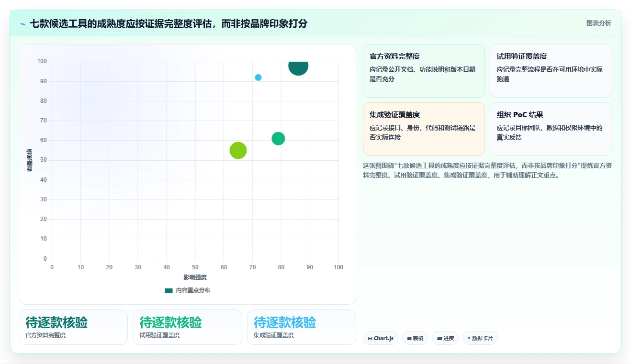Click the 数据卡片 tag
Screen dimensions: 631x364
point(480,338)
